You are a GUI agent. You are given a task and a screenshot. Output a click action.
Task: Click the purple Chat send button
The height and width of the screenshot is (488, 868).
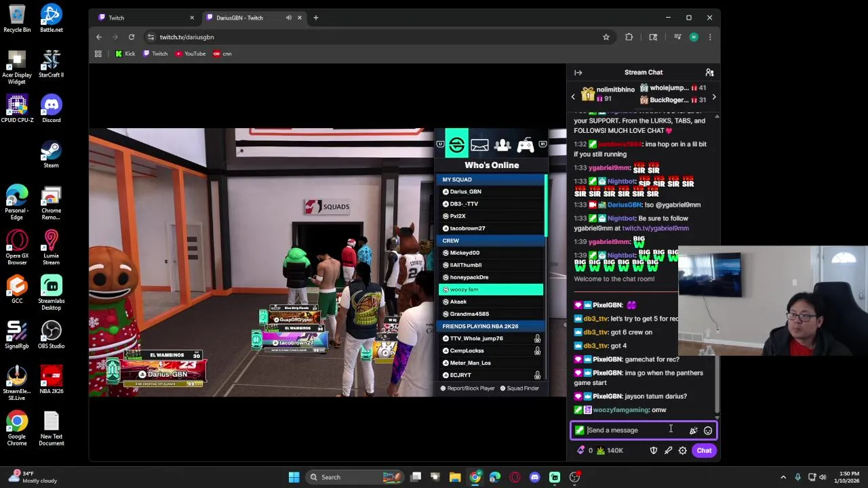pos(704,451)
